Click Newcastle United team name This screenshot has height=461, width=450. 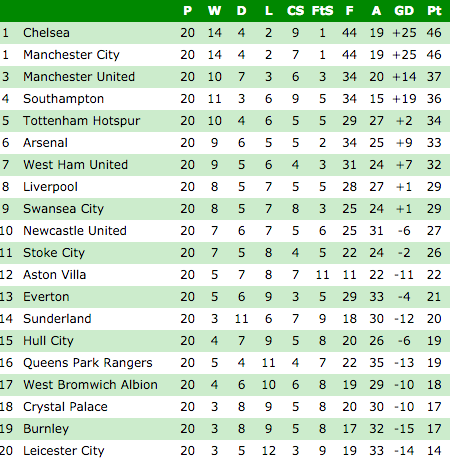click(75, 231)
